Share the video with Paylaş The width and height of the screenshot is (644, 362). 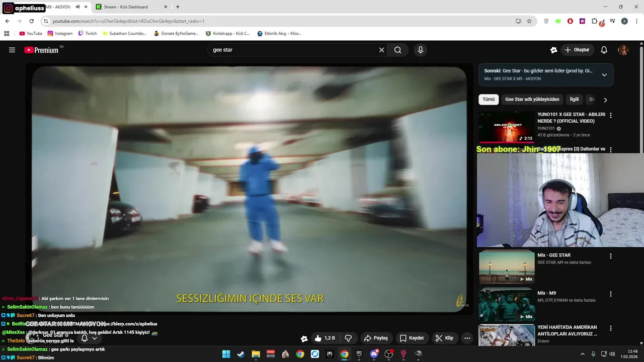pyautogui.click(x=376, y=338)
